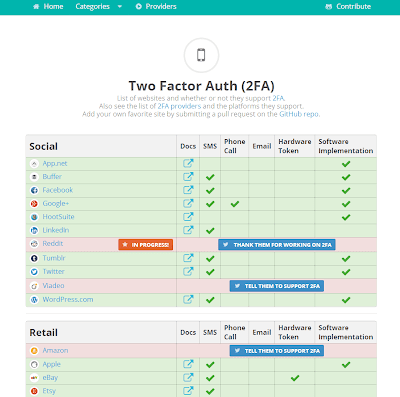Viewport: 400px width, 397px height.
Task: Open Facebook's 2FA docs icon
Action: 188,190
